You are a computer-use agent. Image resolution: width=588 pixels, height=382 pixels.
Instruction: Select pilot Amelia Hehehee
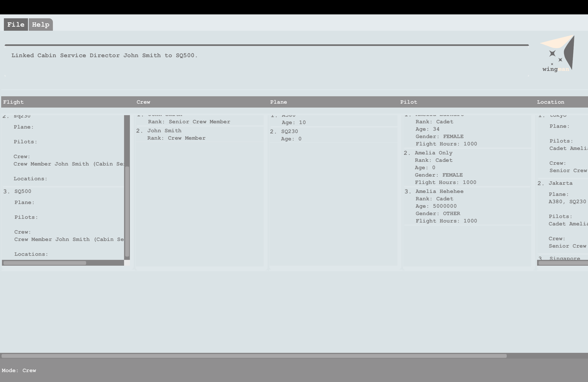[x=467, y=206]
